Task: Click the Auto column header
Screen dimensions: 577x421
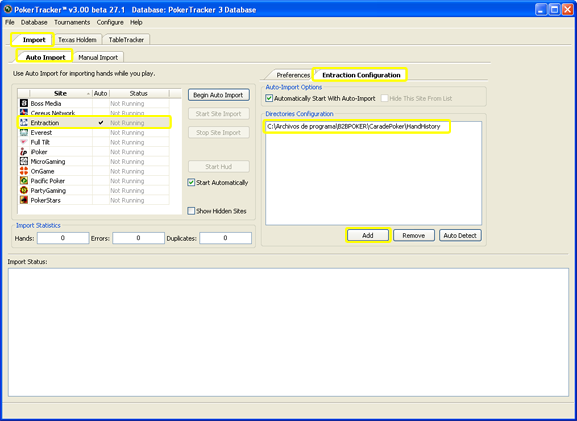Action: pos(100,93)
